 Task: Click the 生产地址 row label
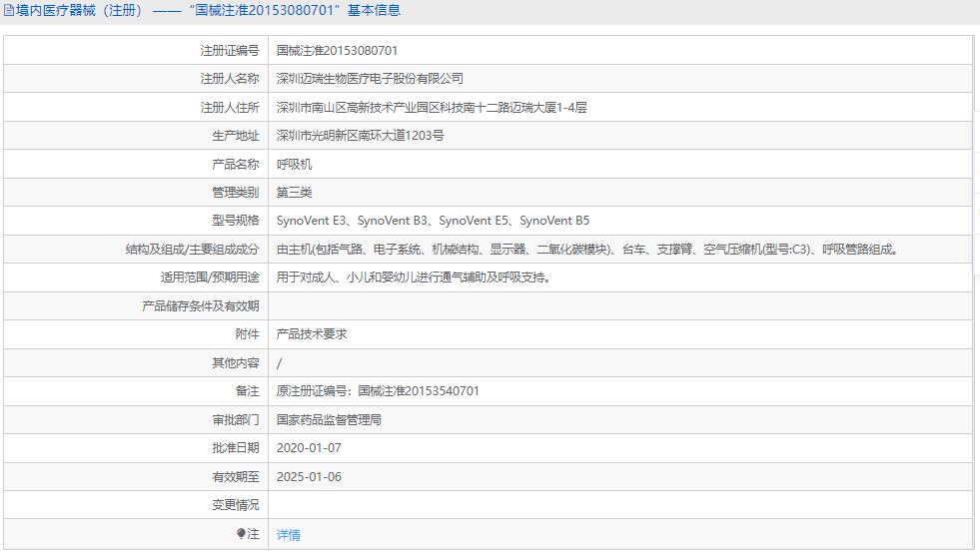(235, 136)
